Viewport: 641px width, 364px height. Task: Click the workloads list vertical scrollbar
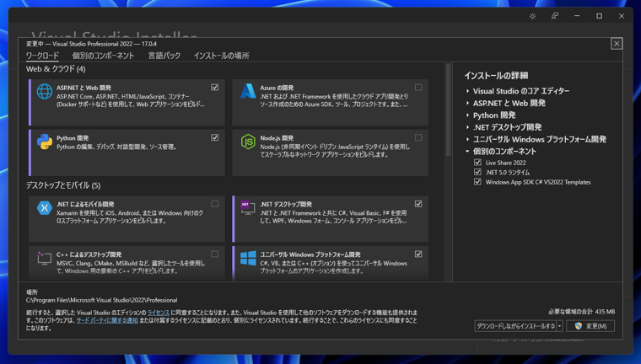point(449,110)
